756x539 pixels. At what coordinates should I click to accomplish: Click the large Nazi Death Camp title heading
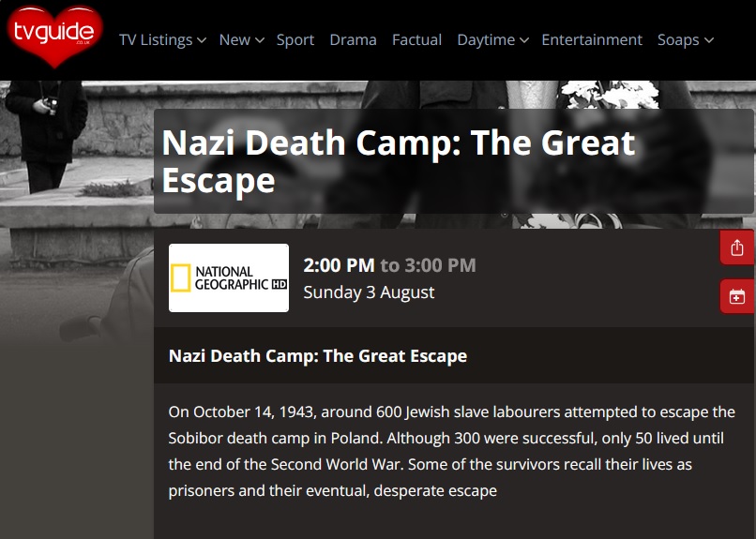click(x=399, y=162)
